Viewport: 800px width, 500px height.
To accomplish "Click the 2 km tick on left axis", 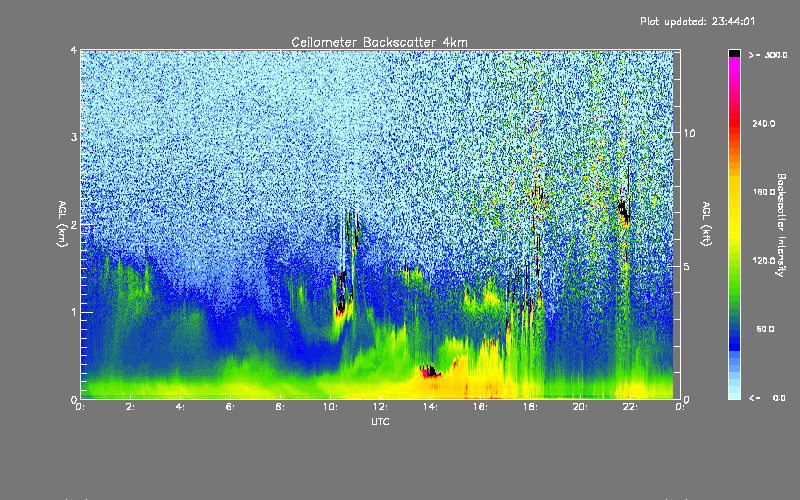I will 74,225.
